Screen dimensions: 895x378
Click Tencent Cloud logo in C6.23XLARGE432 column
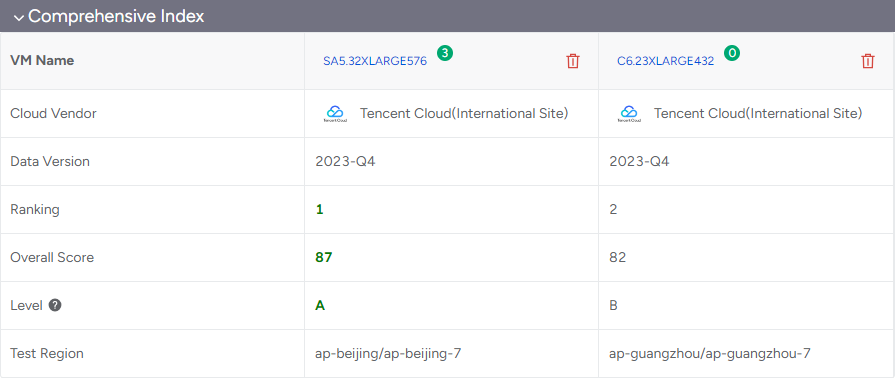pos(629,114)
